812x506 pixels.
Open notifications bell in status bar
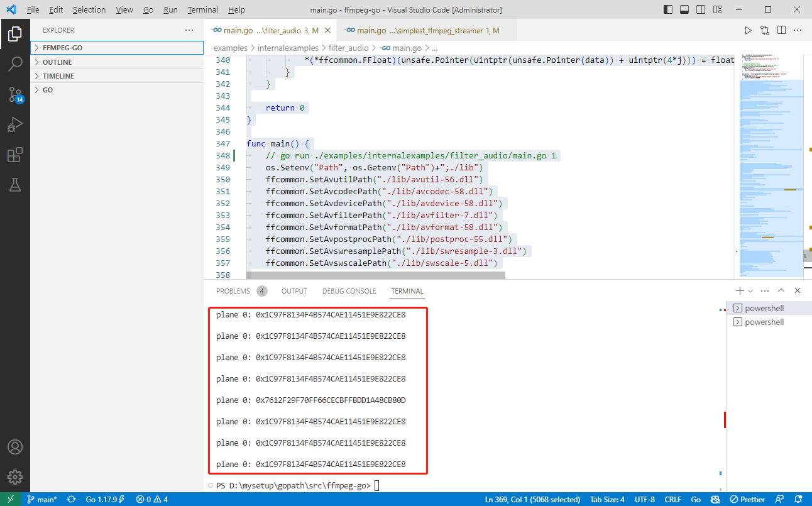tap(798, 499)
